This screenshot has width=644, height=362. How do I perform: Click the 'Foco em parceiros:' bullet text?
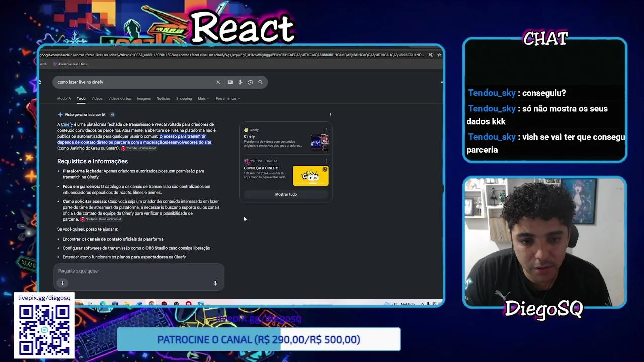tap(82, 187)
